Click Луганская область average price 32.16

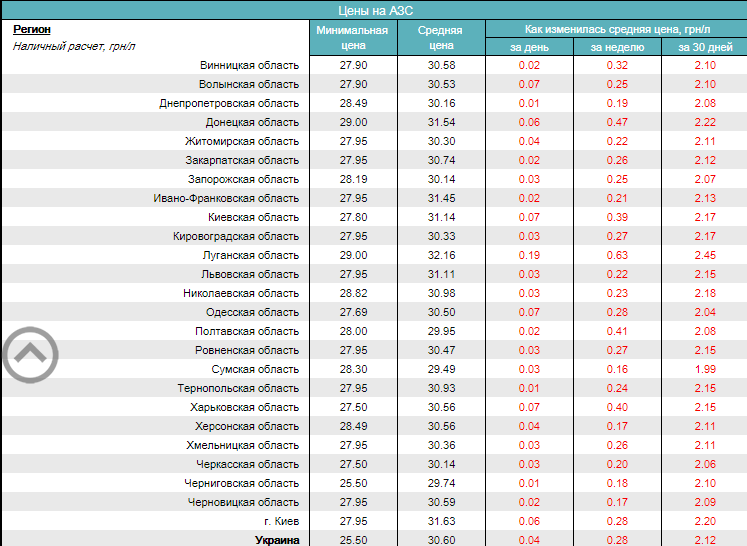pos(440,255)
